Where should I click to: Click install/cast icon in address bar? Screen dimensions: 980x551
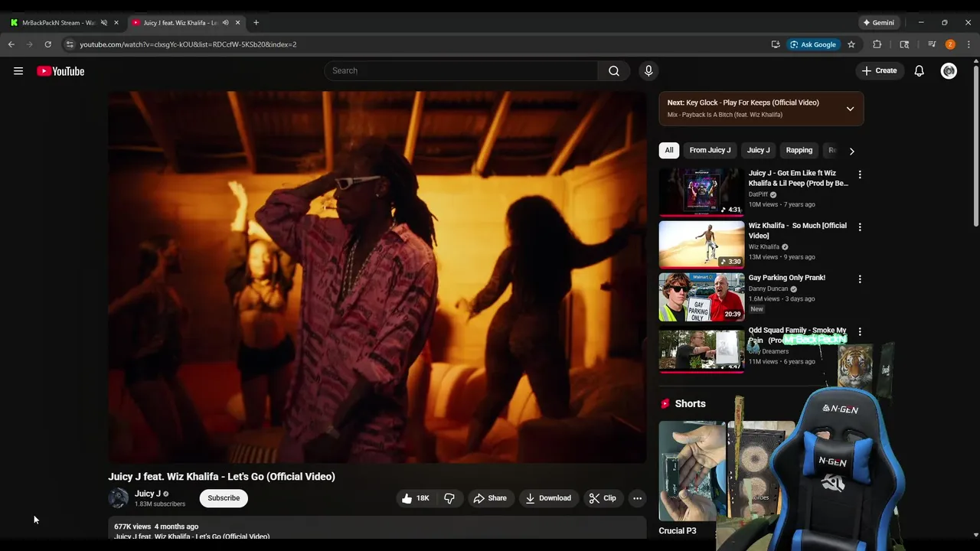point(776,44)
